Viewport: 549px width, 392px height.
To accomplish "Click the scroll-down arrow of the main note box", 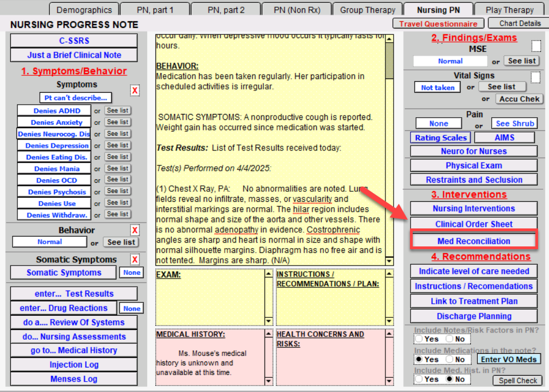I will pyautogui.click(x=389, y=261).
